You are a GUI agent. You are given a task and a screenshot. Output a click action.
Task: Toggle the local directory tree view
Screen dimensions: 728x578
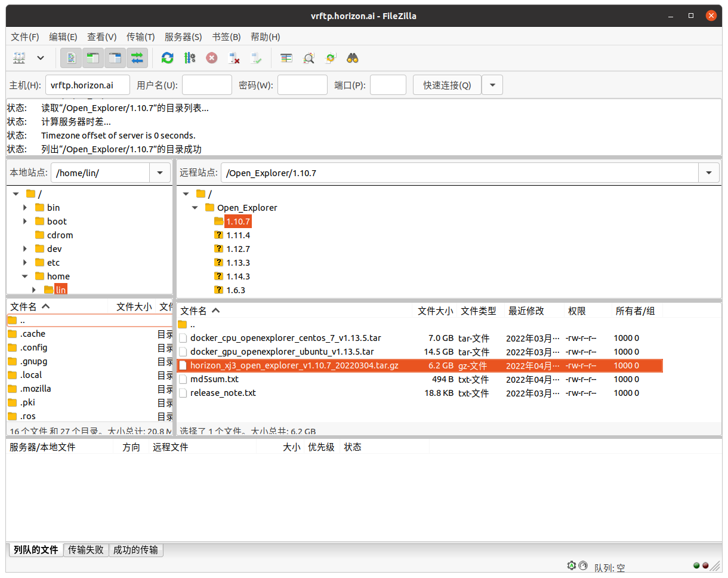click(x=92, y=58)
